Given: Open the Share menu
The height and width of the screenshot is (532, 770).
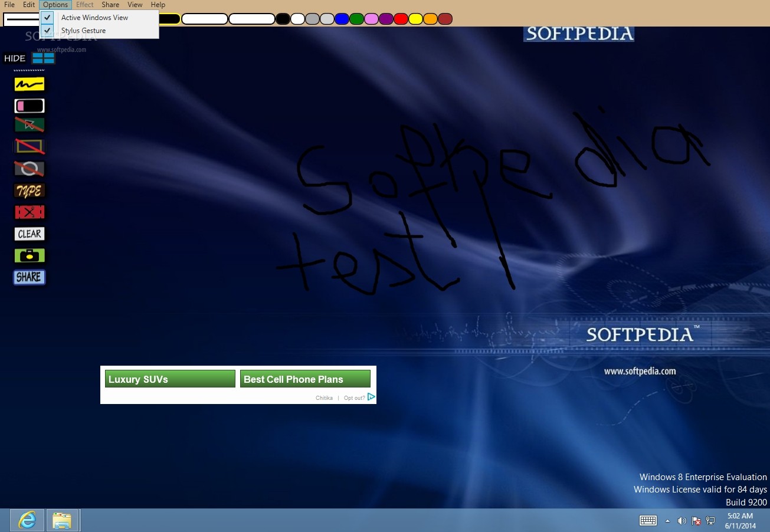Looking at the screenshot, I should pyautogui.click(x=110, y=5).
